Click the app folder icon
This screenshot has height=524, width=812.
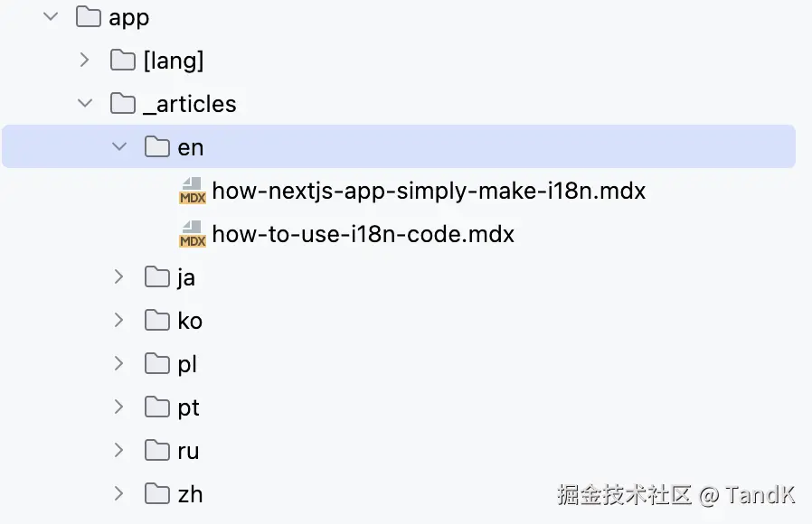coord(87,16)
